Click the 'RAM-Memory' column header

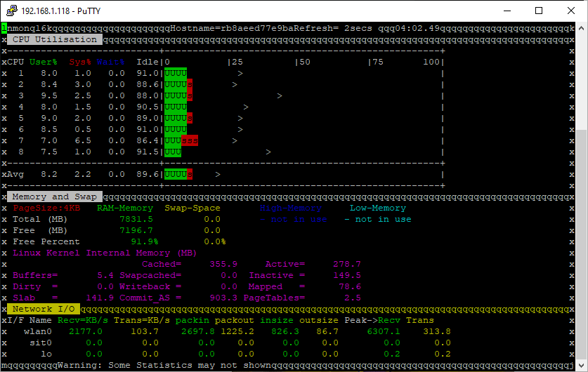coord(125,208)
